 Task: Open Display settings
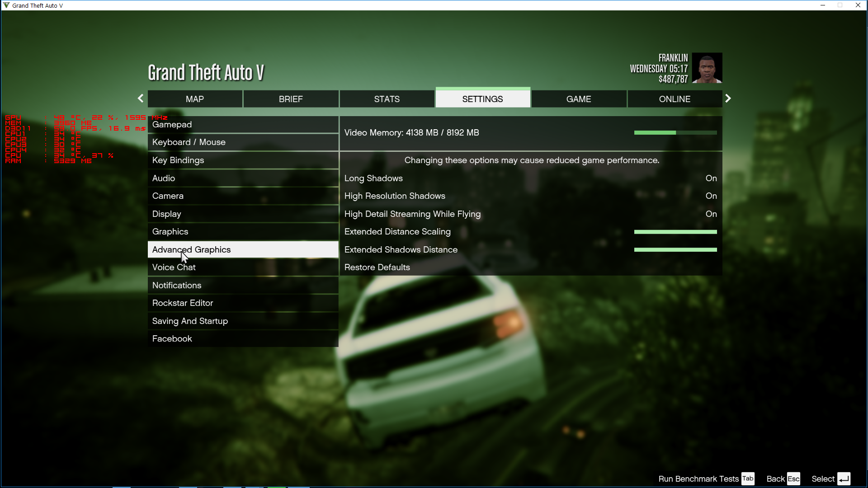pyautogui.click(x=243, y=214)
